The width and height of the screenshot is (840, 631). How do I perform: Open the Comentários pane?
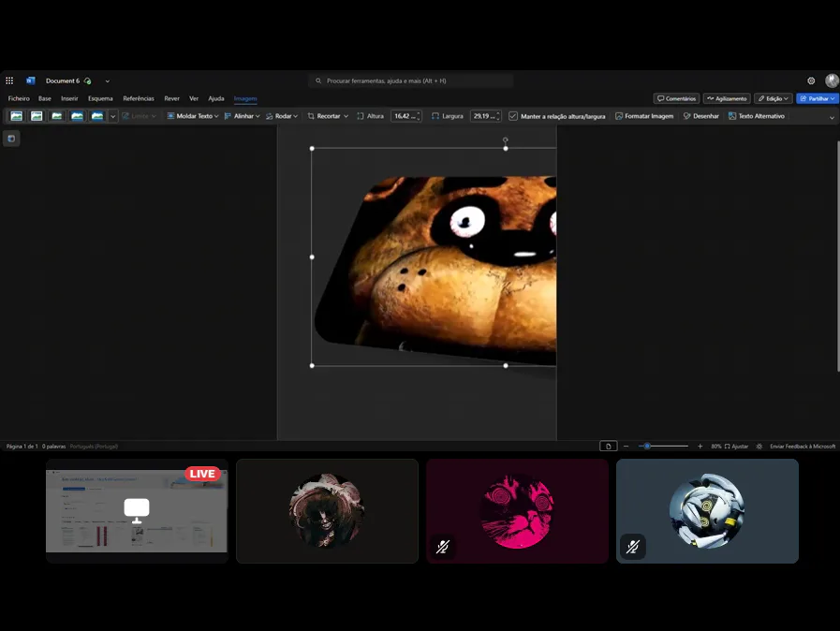tap(676, 98)
